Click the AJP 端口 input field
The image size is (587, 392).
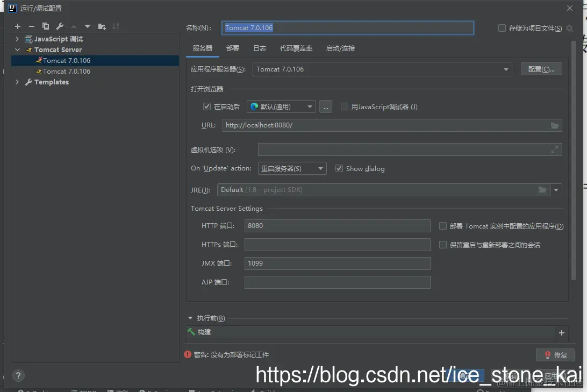pyautogui.click(x=337, y=282)
